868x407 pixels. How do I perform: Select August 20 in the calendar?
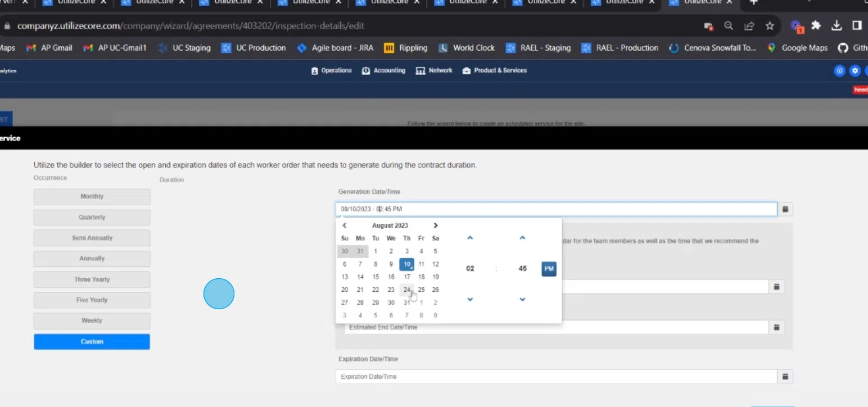coord(345,290)
